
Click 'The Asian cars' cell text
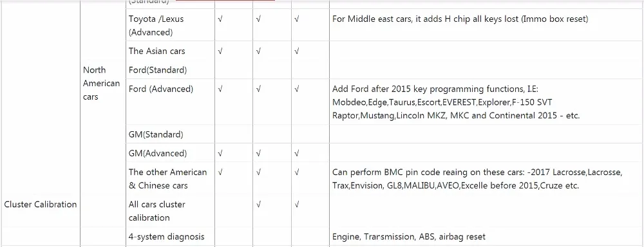(157, 51)
